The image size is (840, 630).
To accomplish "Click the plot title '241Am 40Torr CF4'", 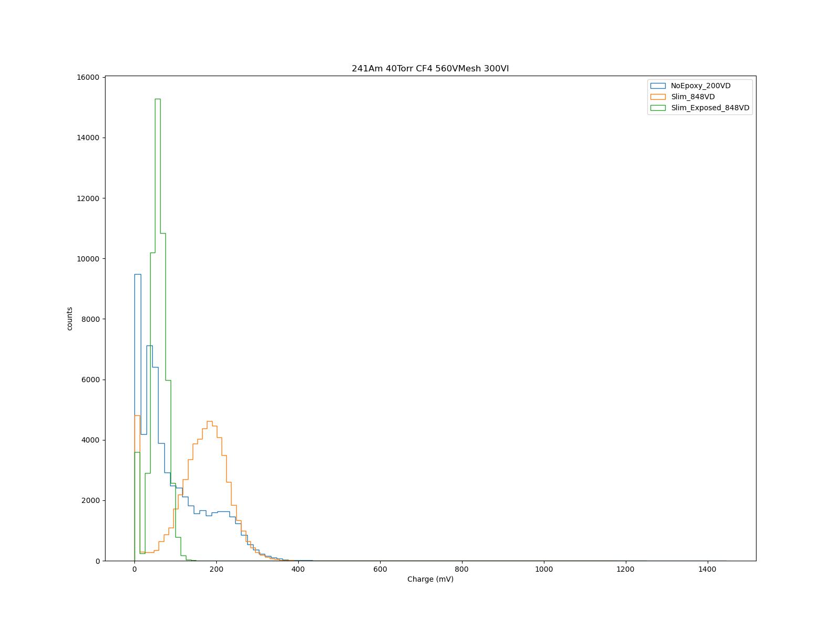I will pyautogui.click(x=430, y=69).
